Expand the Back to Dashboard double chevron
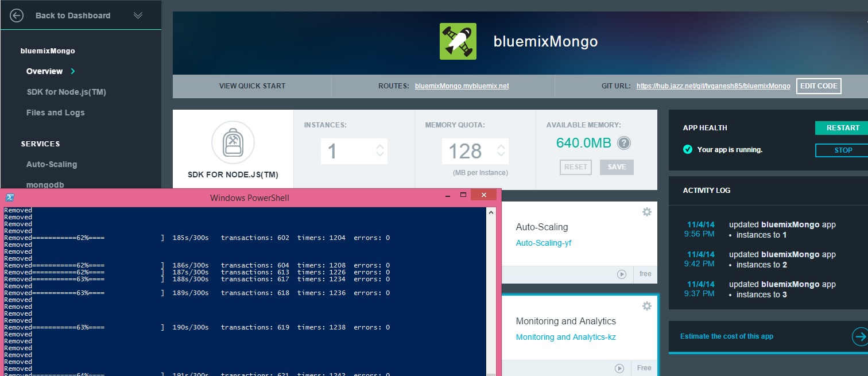Viewport: 868px width, 376px height. (138, 15)
